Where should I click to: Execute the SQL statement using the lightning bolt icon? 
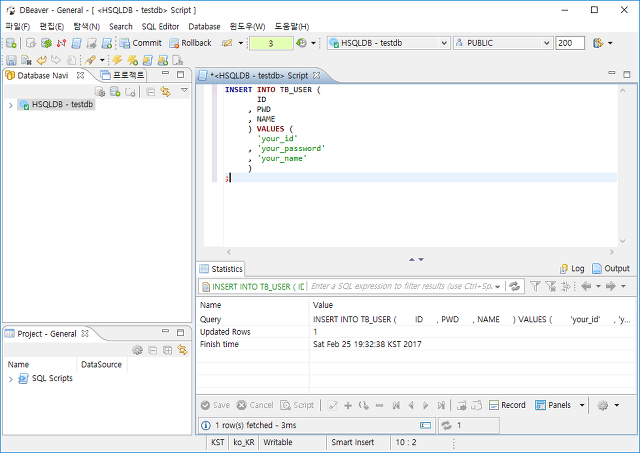(x=118, y=60)
